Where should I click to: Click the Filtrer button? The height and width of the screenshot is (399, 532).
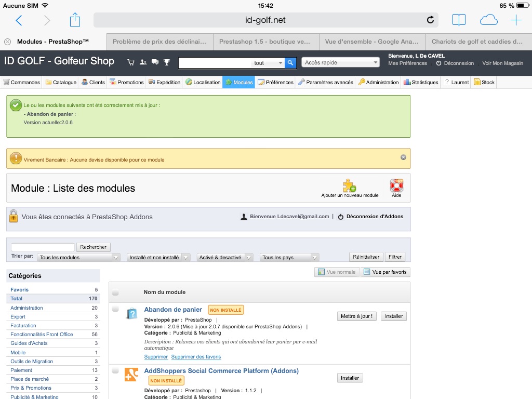point(395,257)
